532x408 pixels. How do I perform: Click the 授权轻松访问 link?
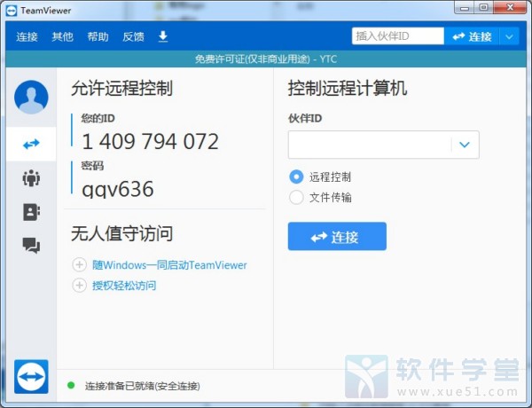124,286
